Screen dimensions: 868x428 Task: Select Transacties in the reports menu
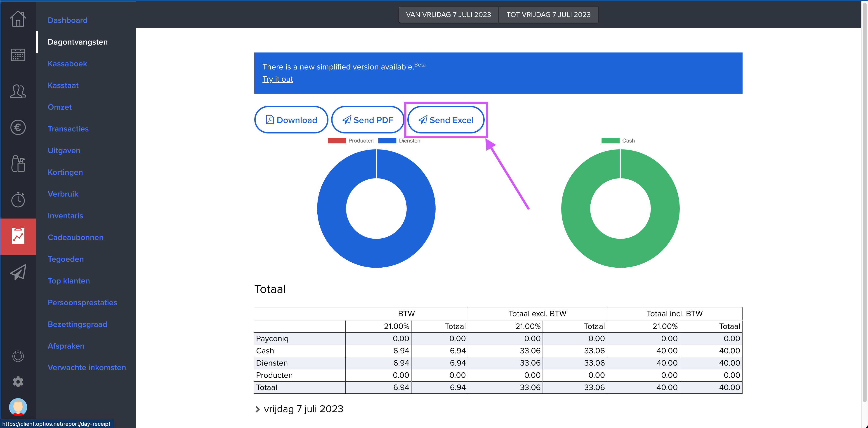68,129
